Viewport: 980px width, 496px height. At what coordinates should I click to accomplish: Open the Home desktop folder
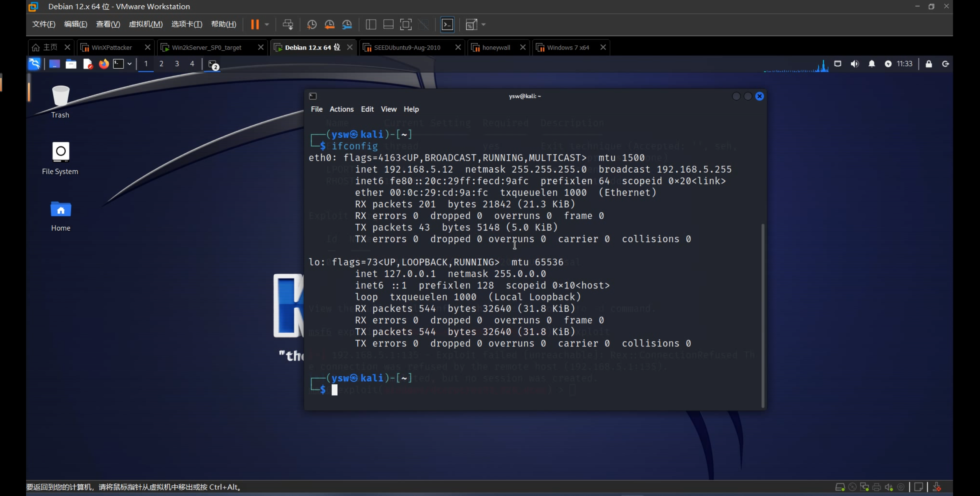pyautogui.click(x=61, y=210)
